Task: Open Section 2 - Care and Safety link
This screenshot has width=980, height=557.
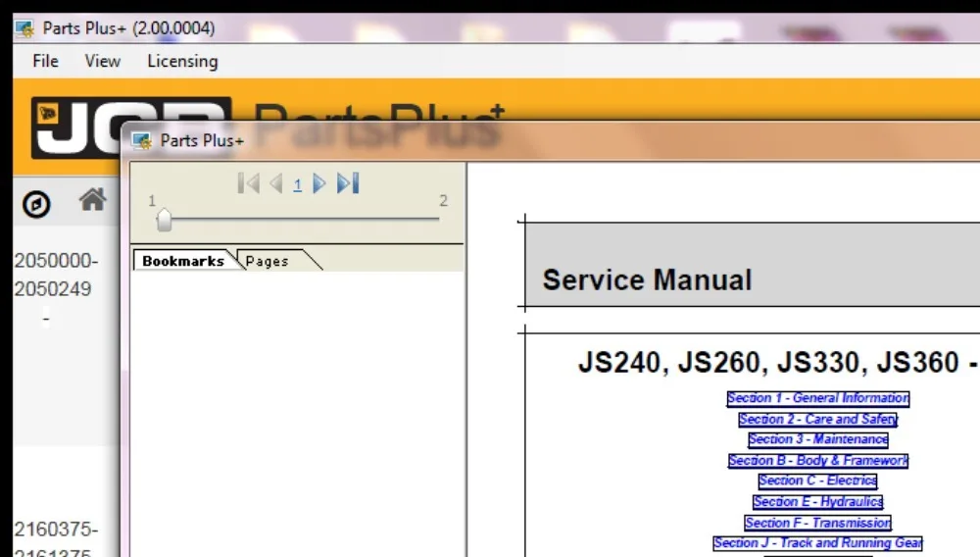Action: click(818, 419)
